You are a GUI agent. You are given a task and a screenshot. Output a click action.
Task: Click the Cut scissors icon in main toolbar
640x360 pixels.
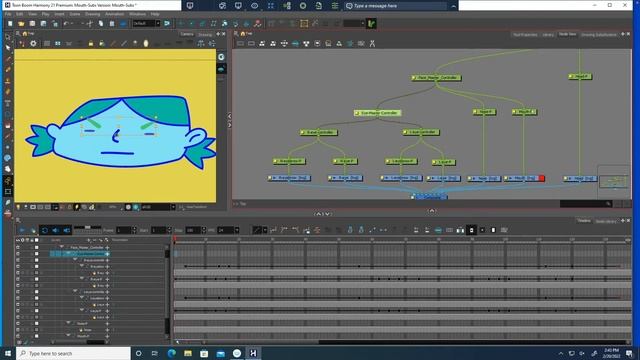pos(90,24)
